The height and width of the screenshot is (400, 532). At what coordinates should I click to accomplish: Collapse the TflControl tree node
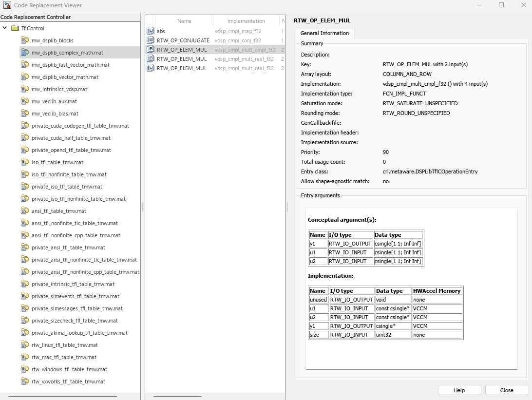coord(5,28)
